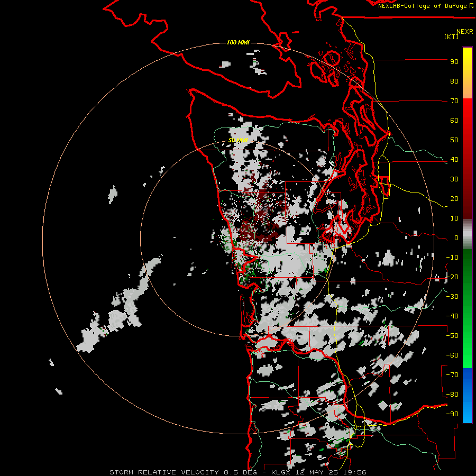Click the -20 scale label
Screen dimensions: 476x476
tap(452, 277)
